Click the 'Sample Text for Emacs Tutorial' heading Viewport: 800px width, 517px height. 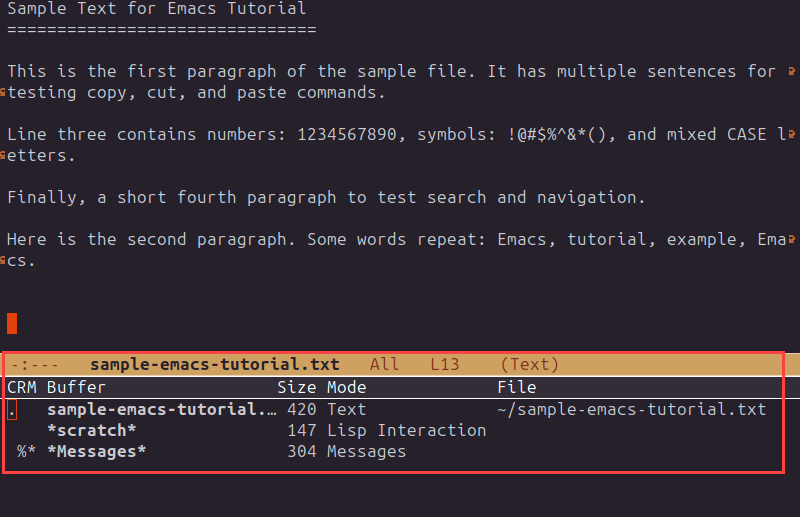[156, 9]
